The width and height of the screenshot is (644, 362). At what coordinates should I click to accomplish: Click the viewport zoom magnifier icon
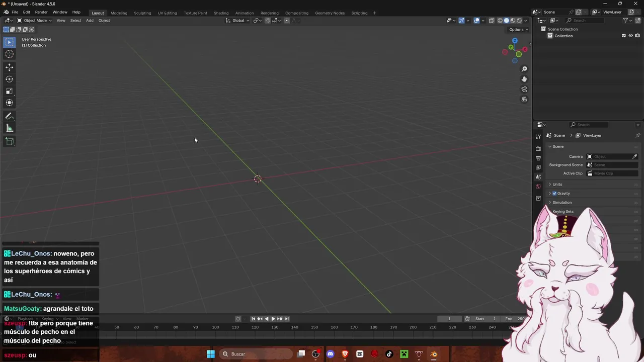click(x=524, y=69)
